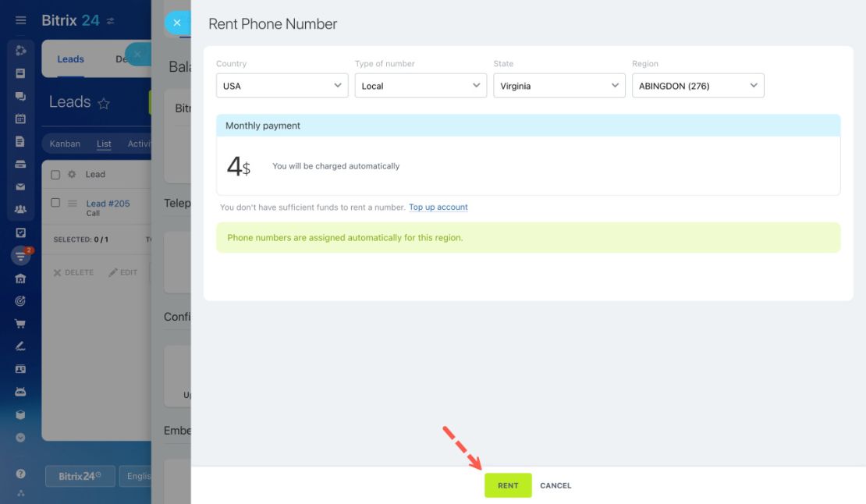Open the chat messages icon in sidebar

(20, 96)
